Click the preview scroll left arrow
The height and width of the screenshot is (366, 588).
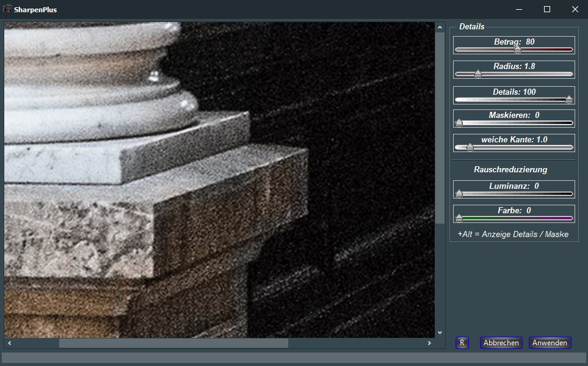9,343
